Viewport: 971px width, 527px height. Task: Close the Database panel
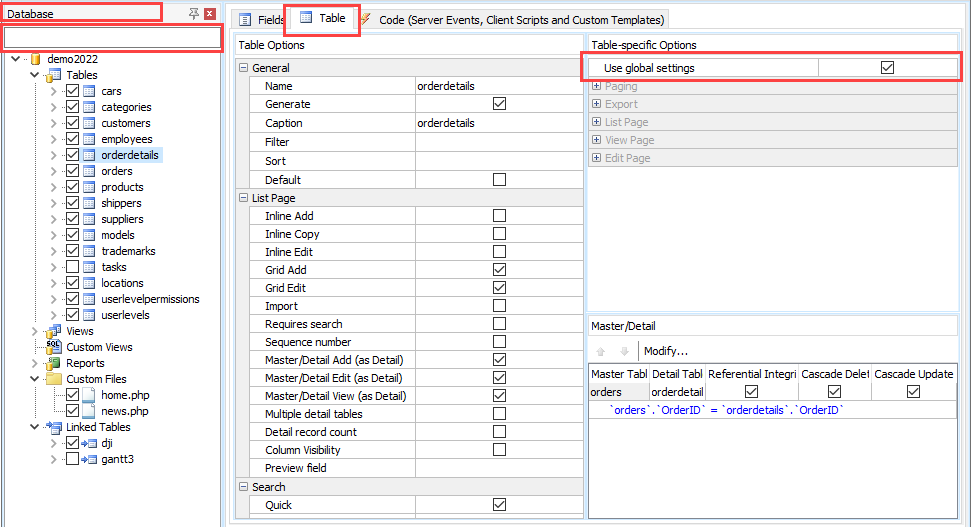[210, 14]
